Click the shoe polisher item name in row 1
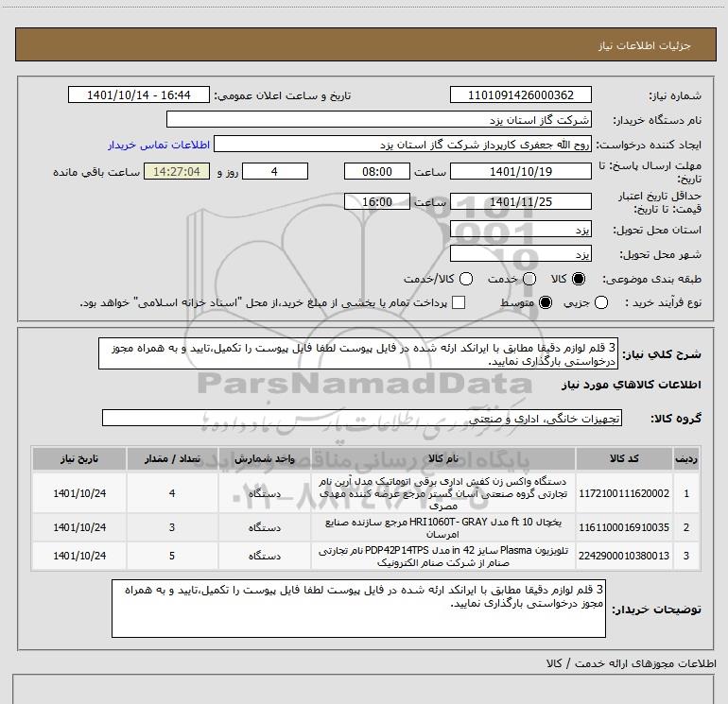Viewport: 728px width, 704px height. pos(442,493)
